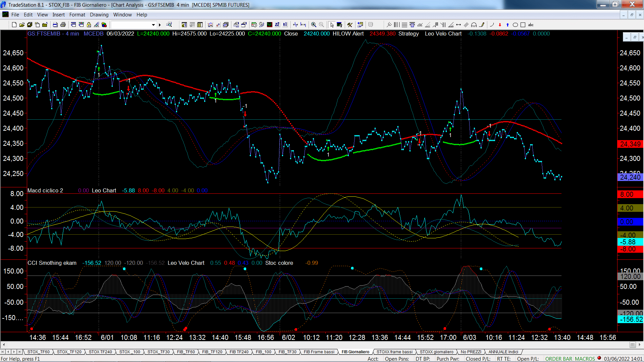This screenshot has width=644, height=362.
Task: Open the Insert menu
Action: [x=58, y=15]
